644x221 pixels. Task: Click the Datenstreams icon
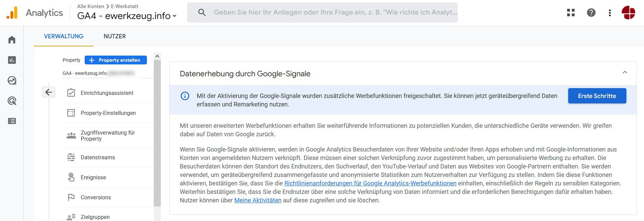[71, 157]
